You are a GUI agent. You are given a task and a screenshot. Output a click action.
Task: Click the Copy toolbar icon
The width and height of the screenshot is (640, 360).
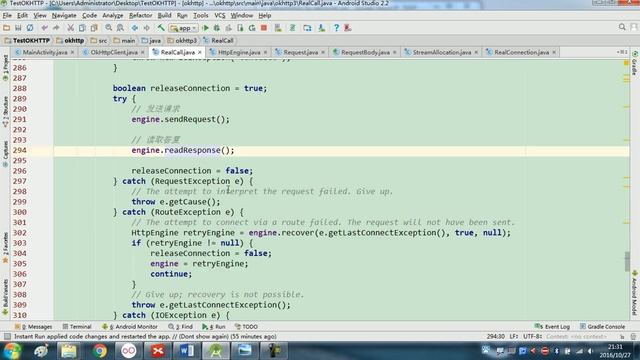pyautogui.click(x=82, y=28)
